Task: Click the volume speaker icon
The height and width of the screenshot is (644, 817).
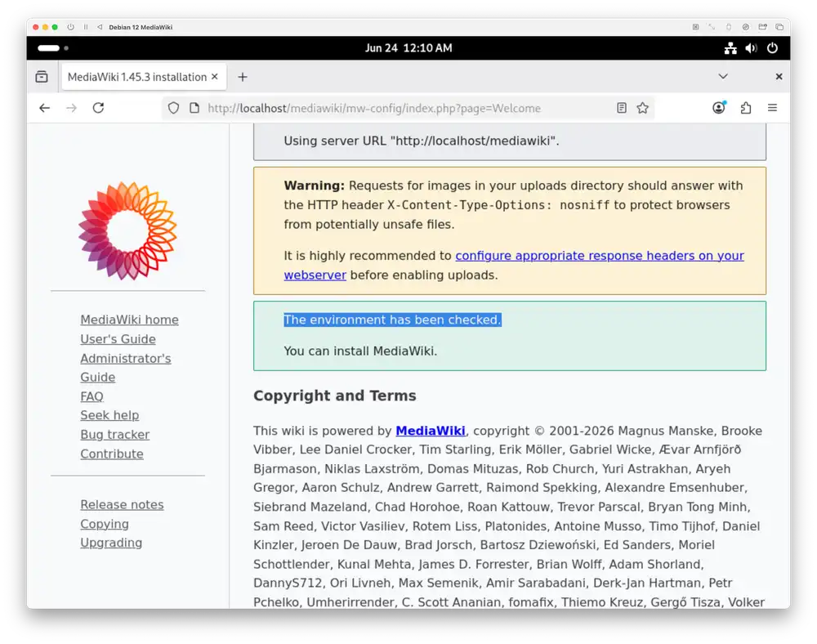Action: pos(751,48)
